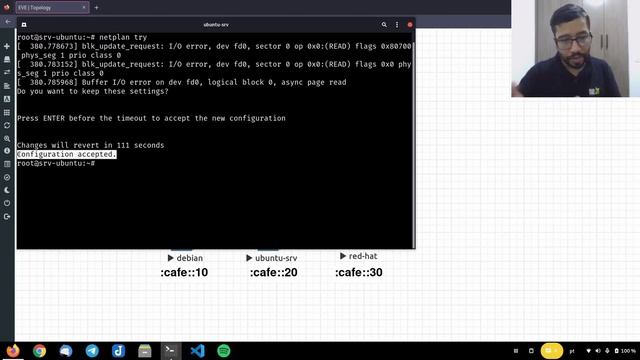The height and width of the screenshot is (360, 640).
Task: Click the :cafe::20 text label
Action: point(273,272)
